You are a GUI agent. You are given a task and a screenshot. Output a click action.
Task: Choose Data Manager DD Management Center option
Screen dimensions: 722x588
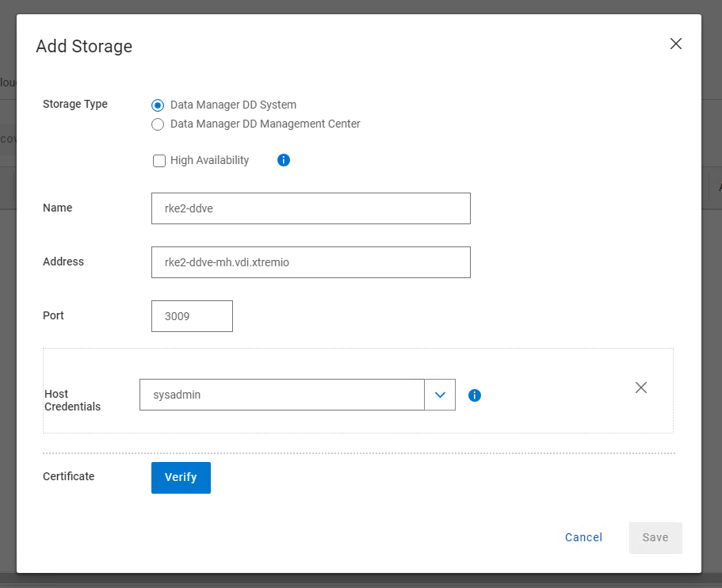pos(158,124)
